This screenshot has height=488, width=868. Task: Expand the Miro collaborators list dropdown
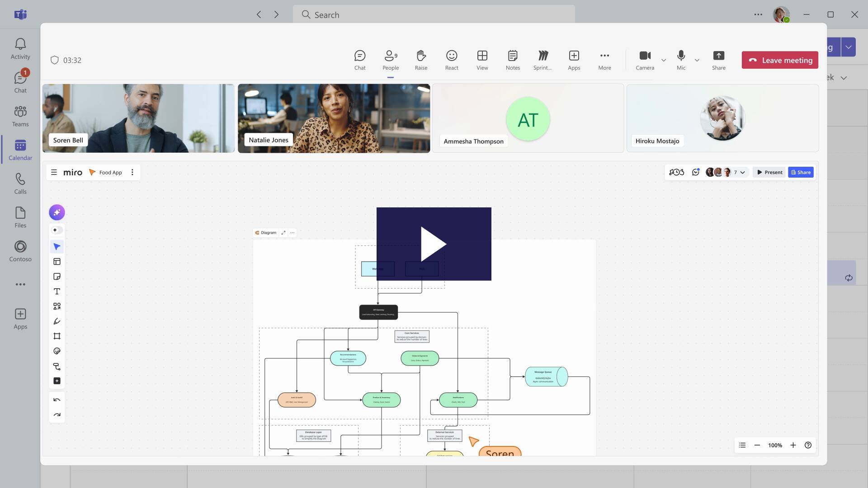742,173
